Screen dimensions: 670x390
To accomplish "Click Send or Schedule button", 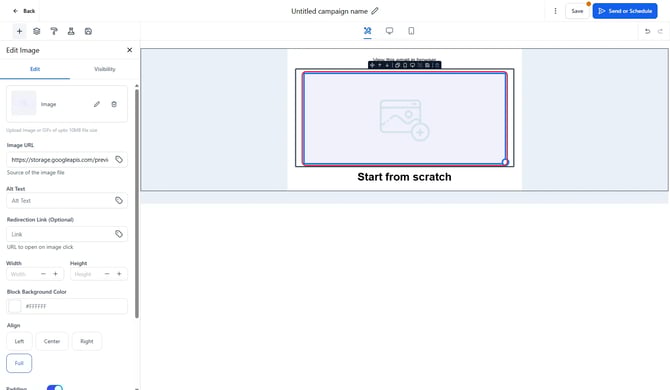I will click(625, 11).
